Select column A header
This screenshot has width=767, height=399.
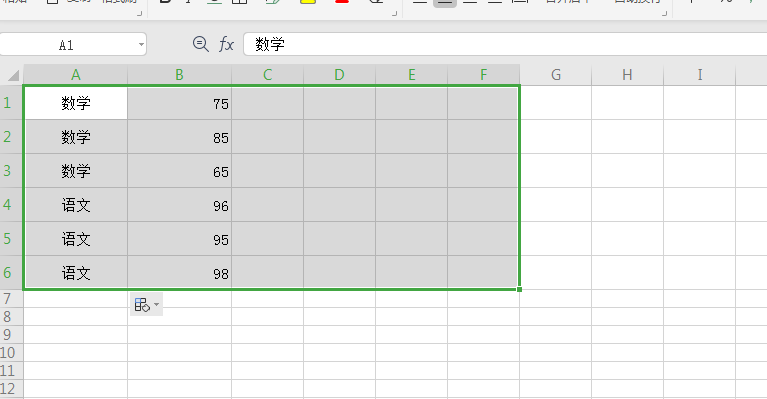pos(75,75)
